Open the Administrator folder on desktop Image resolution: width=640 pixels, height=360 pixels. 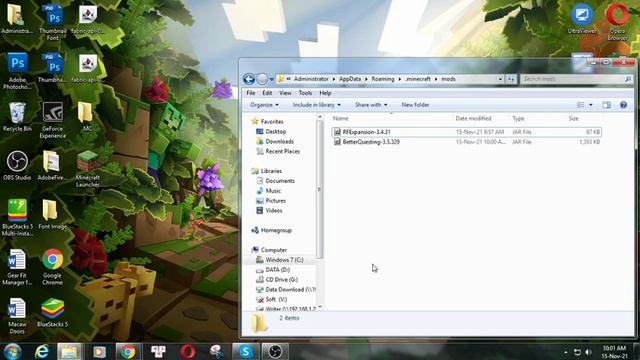[17, 19]
